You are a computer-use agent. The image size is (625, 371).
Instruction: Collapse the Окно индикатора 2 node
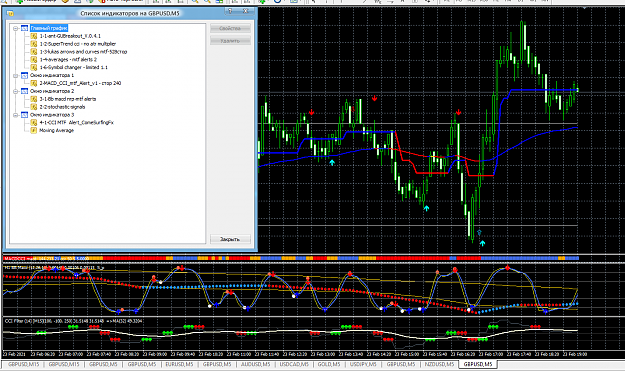coord(16,91)
